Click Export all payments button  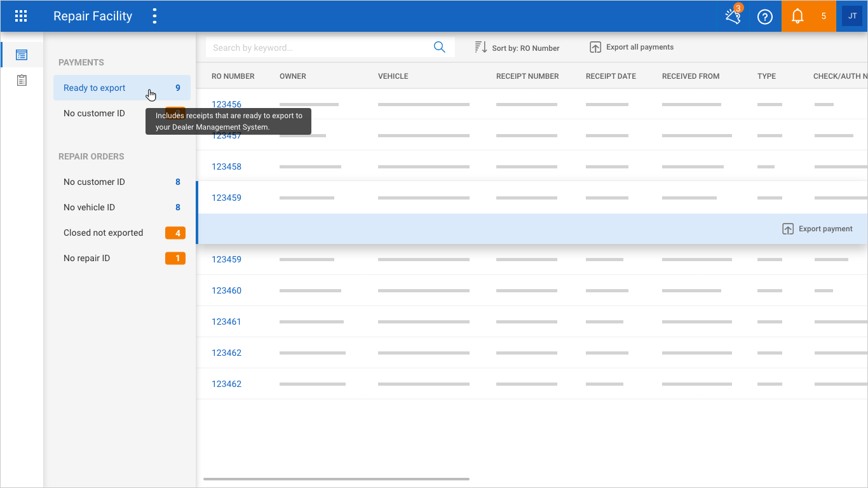(632, 48)
